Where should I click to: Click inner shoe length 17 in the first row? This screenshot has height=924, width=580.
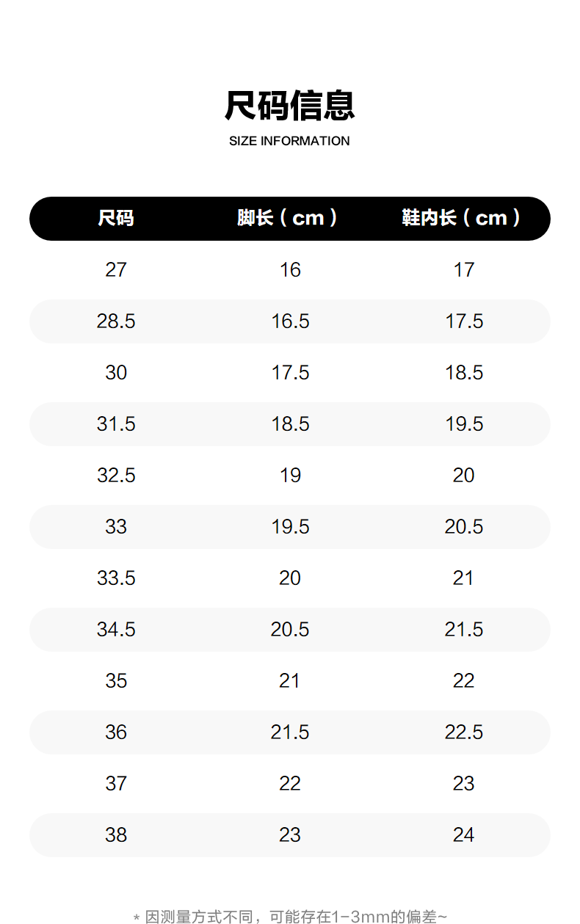(464, 270)
